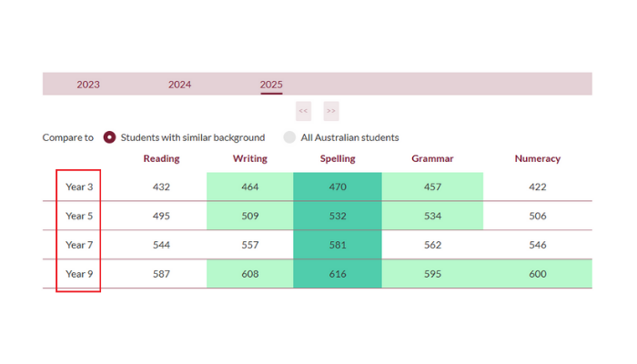Click Year 5 Grammar score 534
This screenshot has width=637, height=364.
(432, 216)
